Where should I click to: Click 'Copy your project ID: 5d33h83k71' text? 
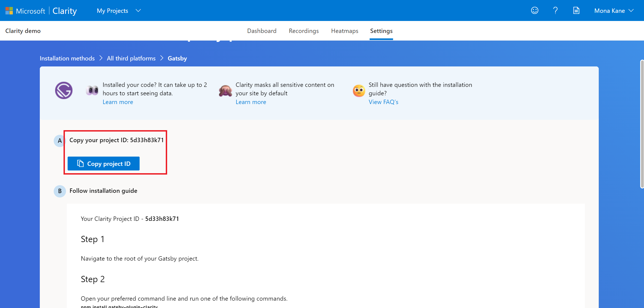click(x=116, y=140)
